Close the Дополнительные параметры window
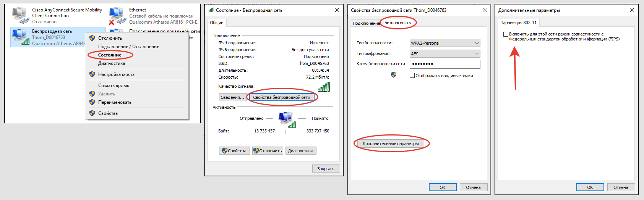Screen dimensions: 644x200 coord(632,10)
